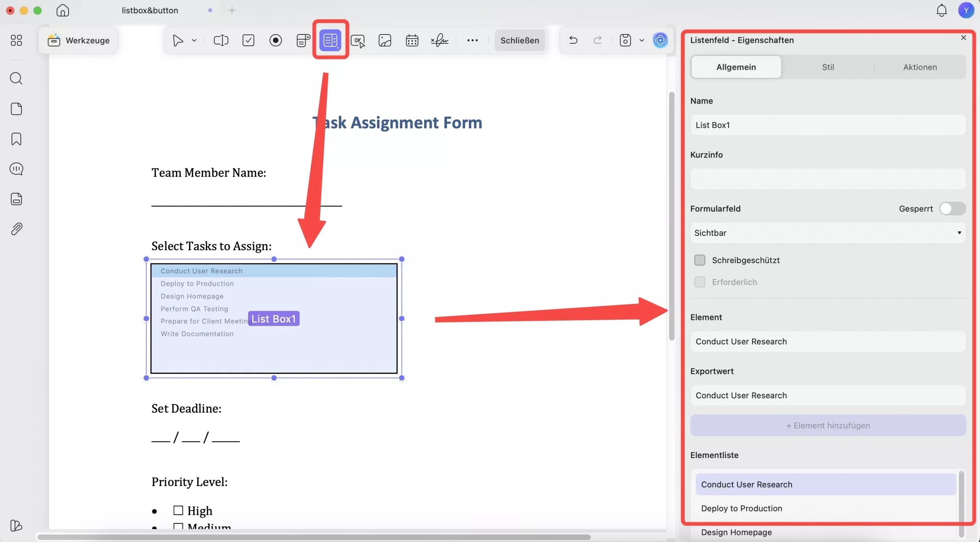The image size is (980, 542).
Task: Open the attachments paperclip icon
Action: 16,229
